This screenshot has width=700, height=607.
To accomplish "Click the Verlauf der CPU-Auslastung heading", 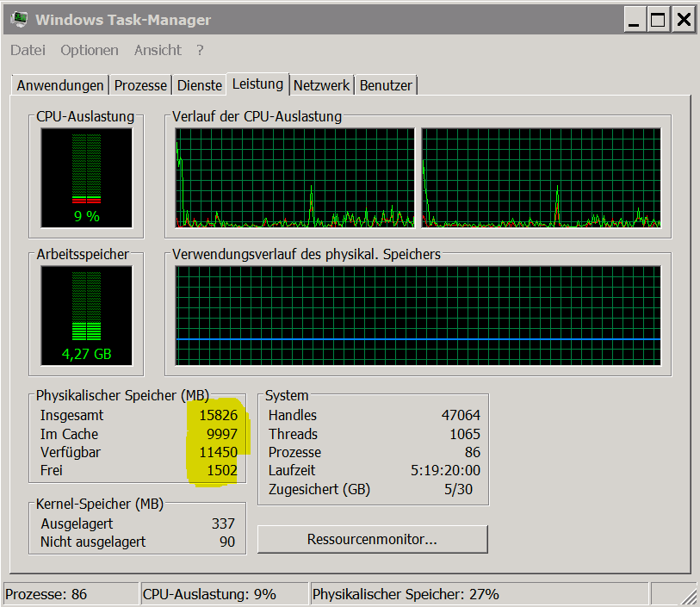I will pyautogui.click(x=257, y=116).
